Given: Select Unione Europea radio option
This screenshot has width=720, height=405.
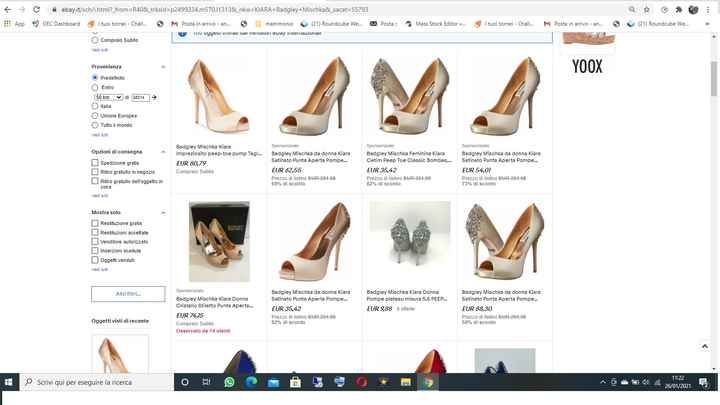Looking at the screenshot, I should pos(95,116).
